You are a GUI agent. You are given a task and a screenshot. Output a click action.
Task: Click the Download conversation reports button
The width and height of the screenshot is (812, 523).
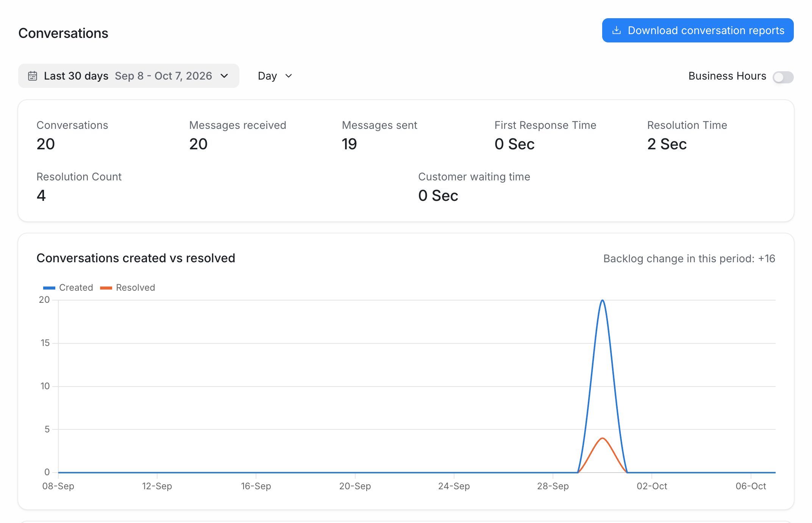click(698, 30)
